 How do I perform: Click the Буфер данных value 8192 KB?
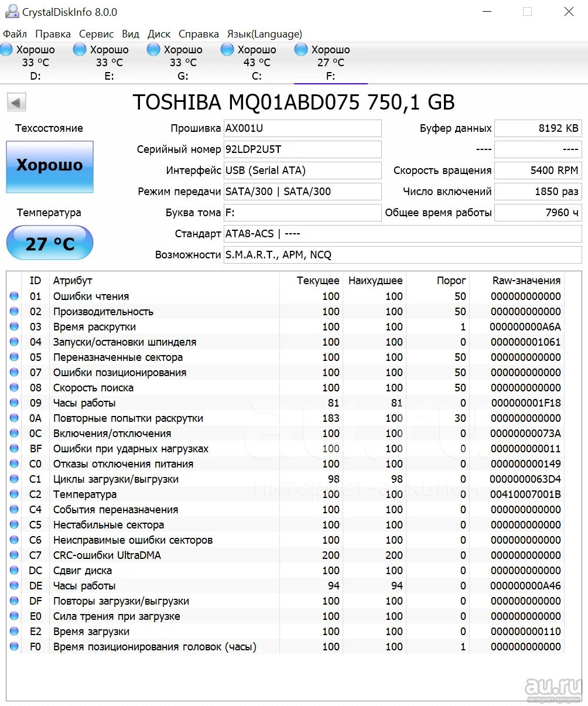pos(538,128)
